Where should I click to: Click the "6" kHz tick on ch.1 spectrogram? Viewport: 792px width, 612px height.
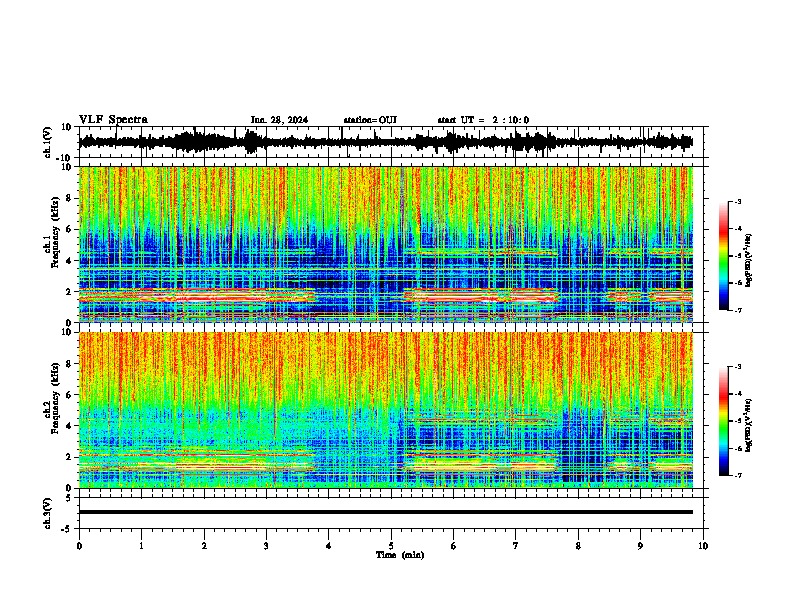click(x=69, y=230)
